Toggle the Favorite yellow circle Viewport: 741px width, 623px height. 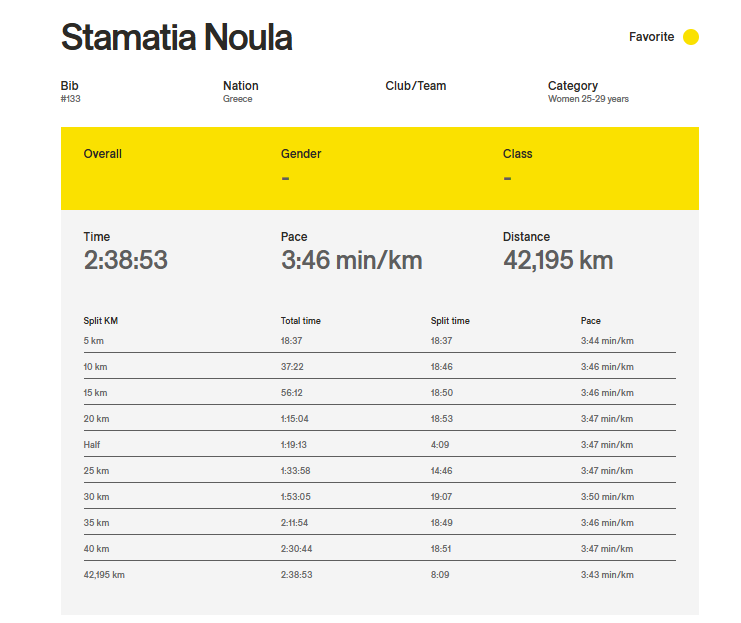click(x=690, y=37)
